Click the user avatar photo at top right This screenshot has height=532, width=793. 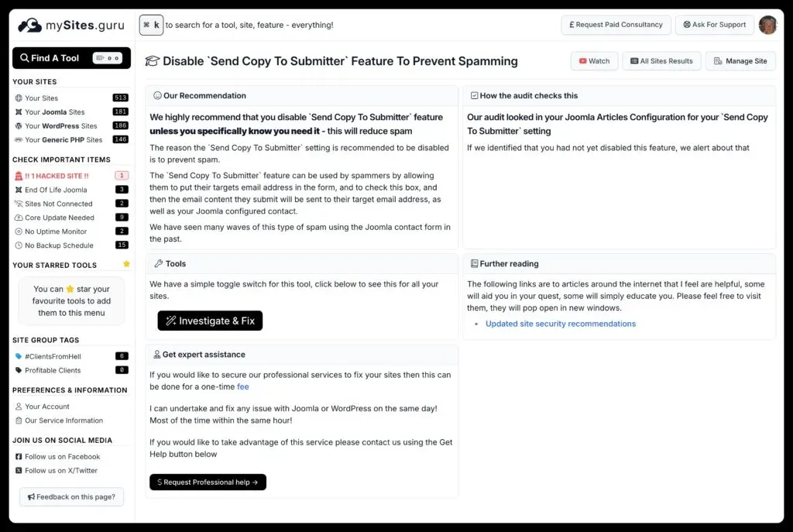[767, 24]
